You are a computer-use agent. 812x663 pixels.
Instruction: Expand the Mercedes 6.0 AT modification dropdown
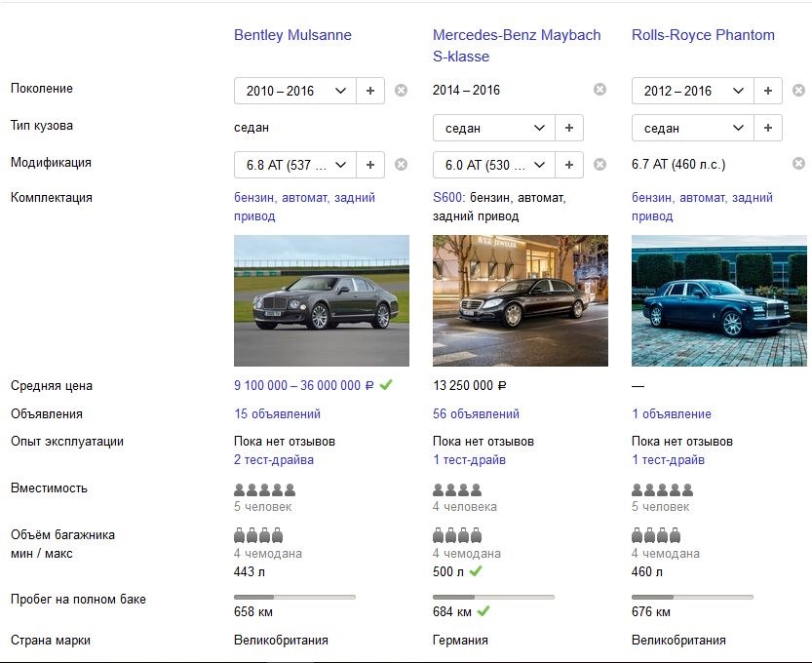494,165
